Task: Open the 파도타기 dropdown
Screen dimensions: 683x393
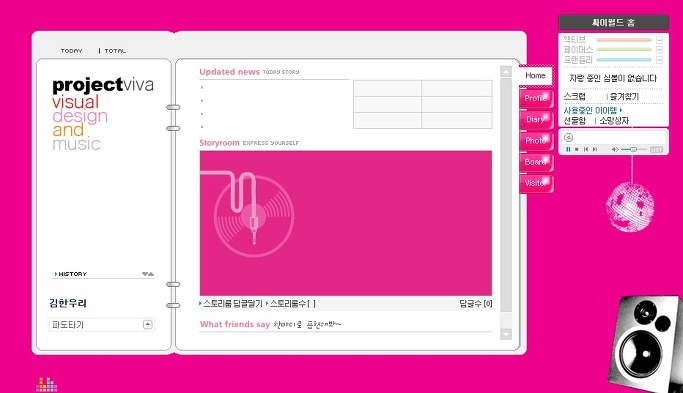Action: tap(148, 325)
